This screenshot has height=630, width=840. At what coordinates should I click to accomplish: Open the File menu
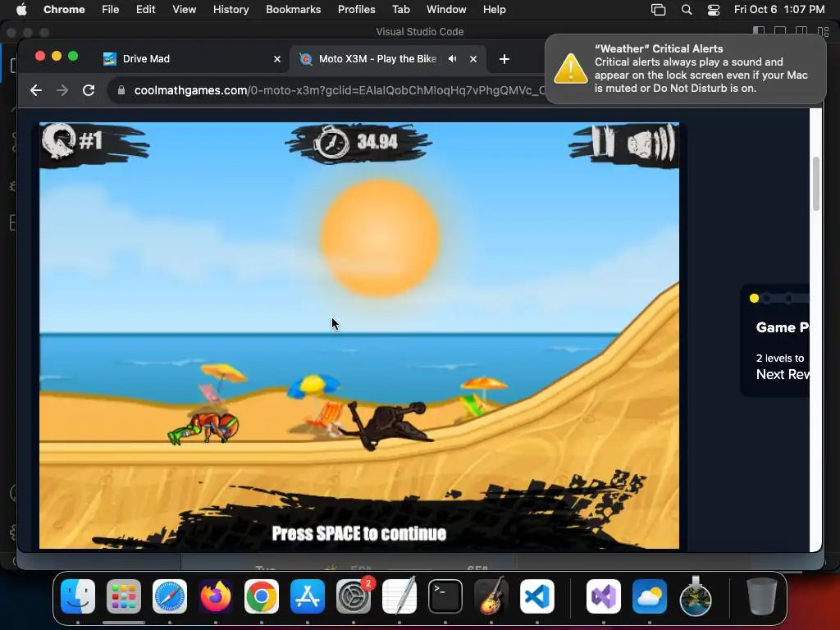[111, 10]
